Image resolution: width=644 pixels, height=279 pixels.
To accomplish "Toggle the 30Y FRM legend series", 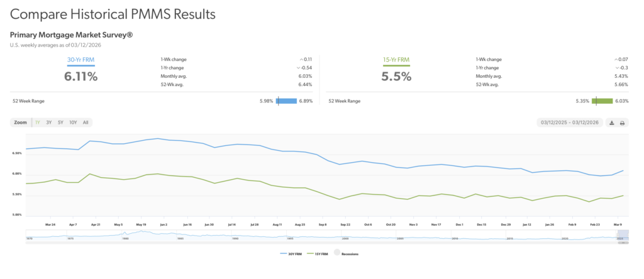I will [x=289, y=254].
